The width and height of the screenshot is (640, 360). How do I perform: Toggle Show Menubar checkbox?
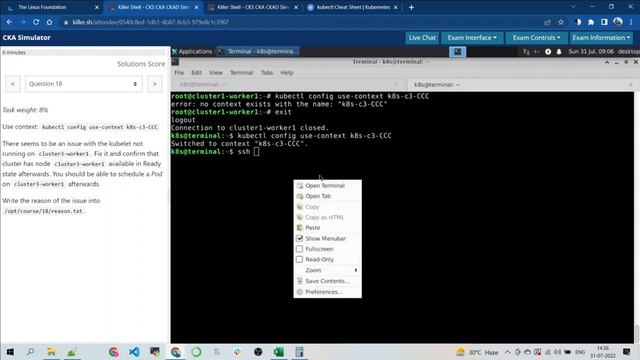300,238
